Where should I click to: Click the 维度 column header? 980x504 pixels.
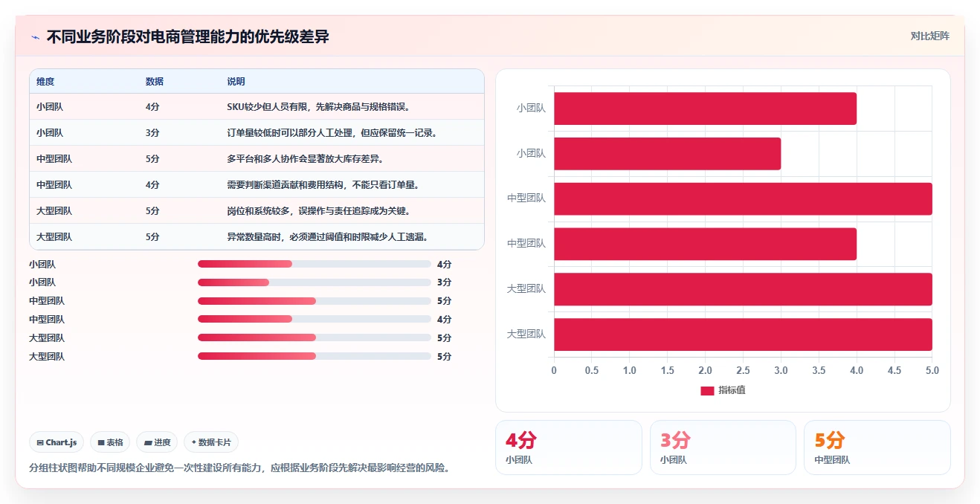coord(45,82)
